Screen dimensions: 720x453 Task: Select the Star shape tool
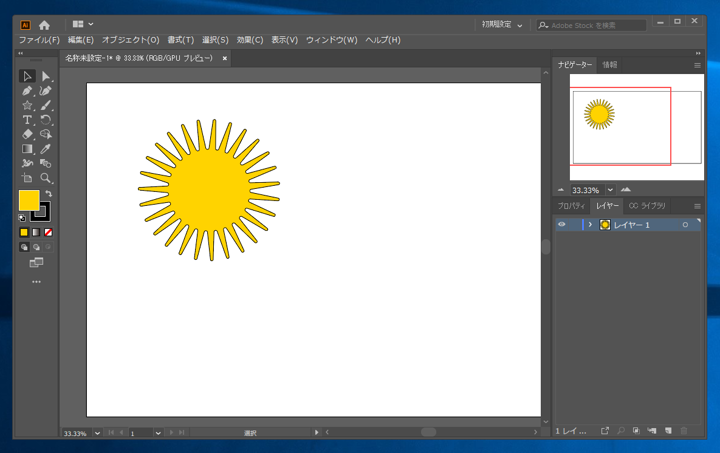[28, 105]
